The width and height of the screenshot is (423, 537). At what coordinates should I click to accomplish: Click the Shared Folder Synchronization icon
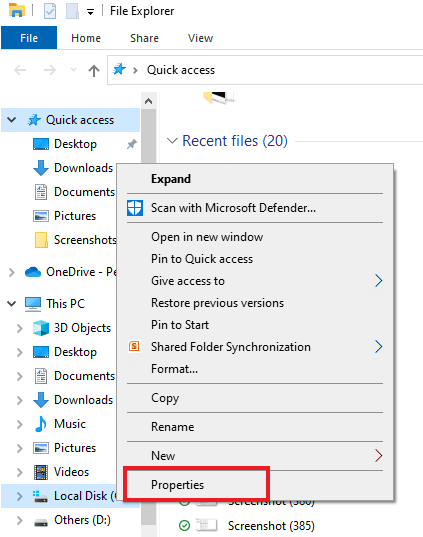(134, 346)
